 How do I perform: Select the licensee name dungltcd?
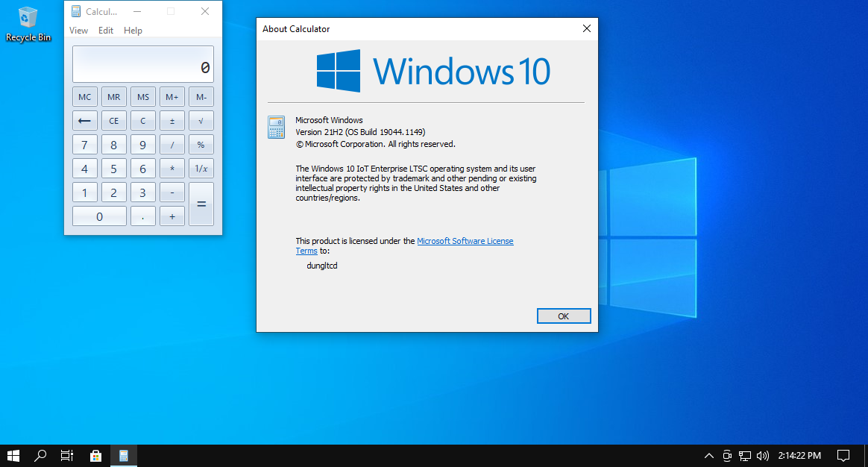tap(322, 266)
